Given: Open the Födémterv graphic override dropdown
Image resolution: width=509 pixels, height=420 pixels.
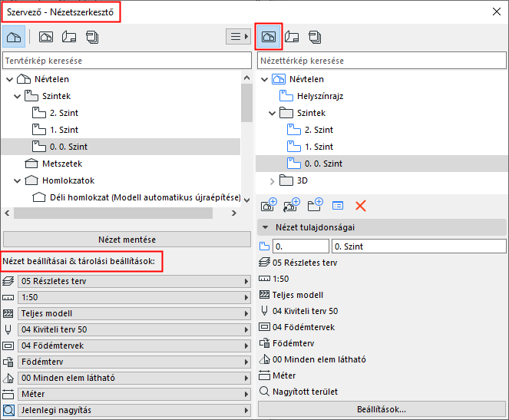Looking at the screenshot, I should (x=134, y=362).
